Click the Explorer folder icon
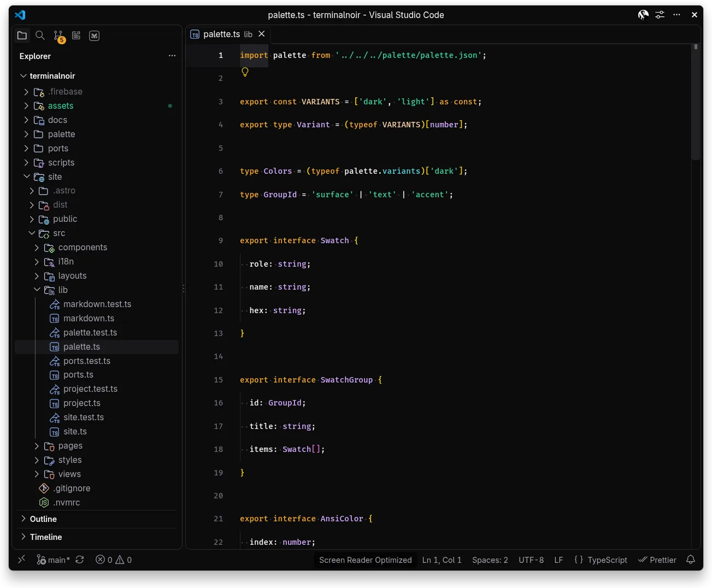 (x=22, y=36)
